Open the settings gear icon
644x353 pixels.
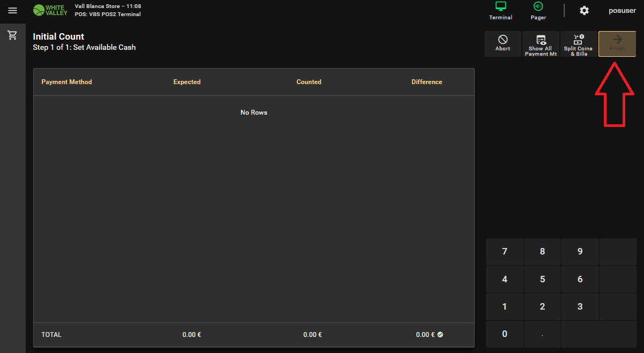(x=584, y=11)
